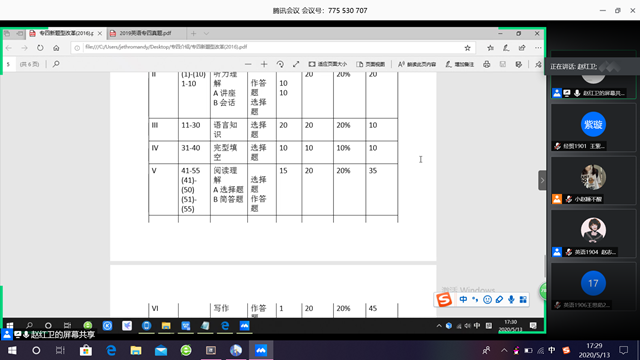Viewport: 640px width, 360px height.
Task: Click the PDF search magnifier icon
Action: point(56,64)
